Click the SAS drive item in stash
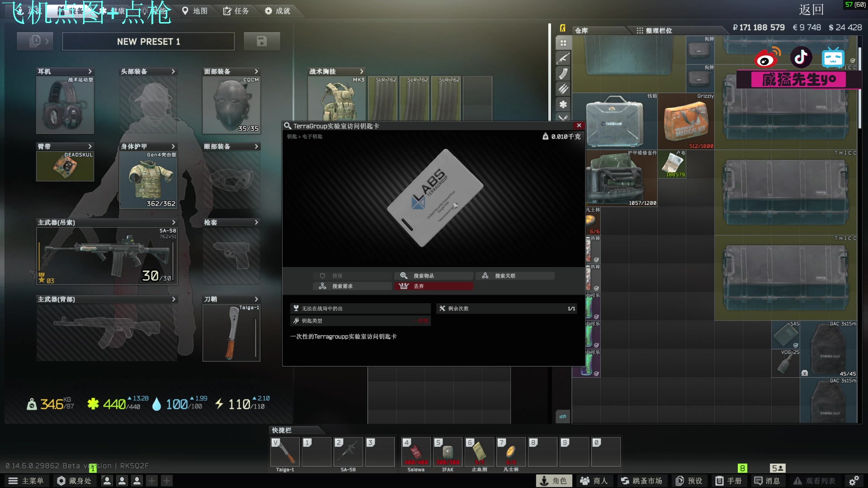Image resolution: width=868 pixels, height=488 pixels. [786, 335]
